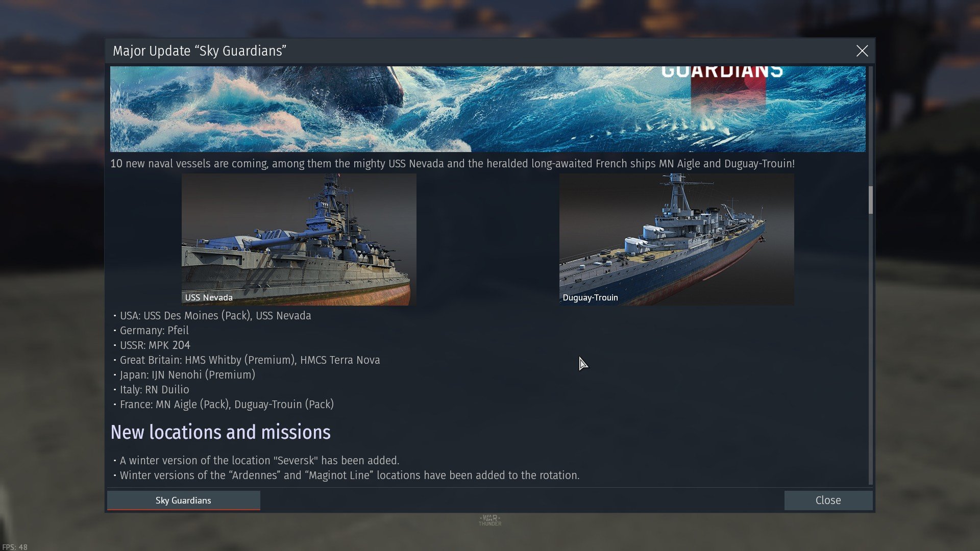The width and height of the screenshot is (980, 551).
Task: Select the Sky Guardians tab
Action: tap(183, 500)
